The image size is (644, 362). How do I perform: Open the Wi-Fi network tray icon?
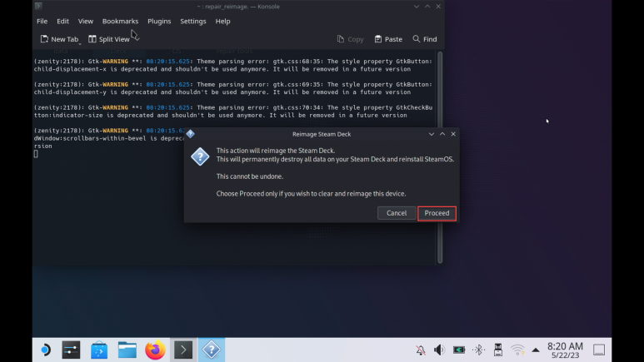(517, 350)
